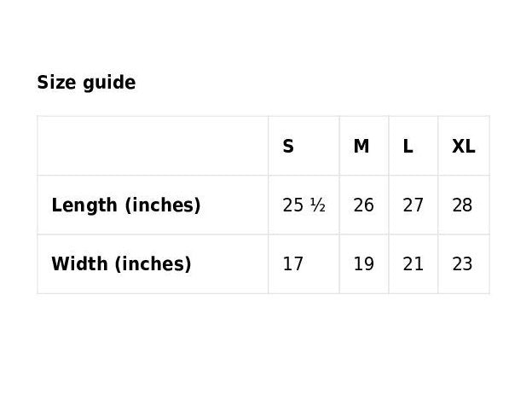The image size is (532, 399).
Task: Click the L size column header
Action: click(408, 147)
